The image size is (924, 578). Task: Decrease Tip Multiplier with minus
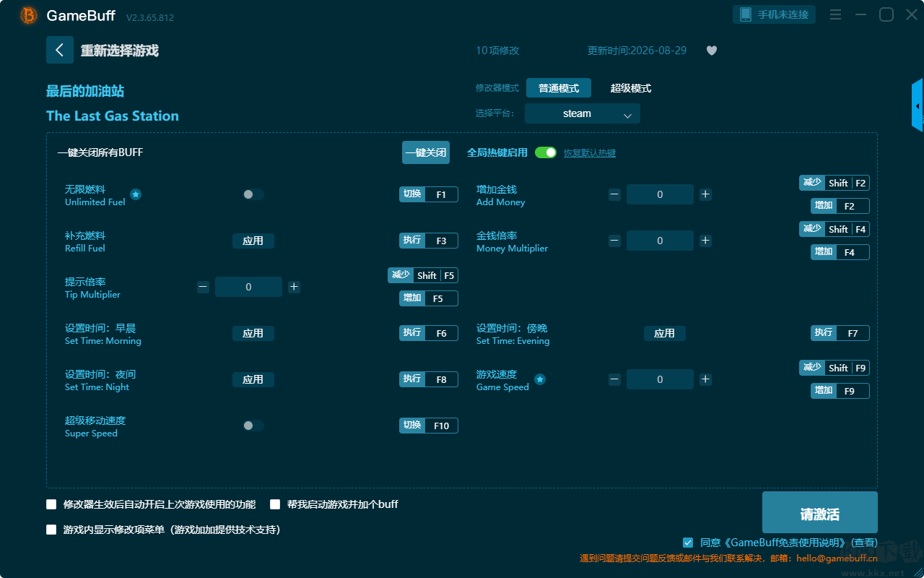tap(203, 287)
